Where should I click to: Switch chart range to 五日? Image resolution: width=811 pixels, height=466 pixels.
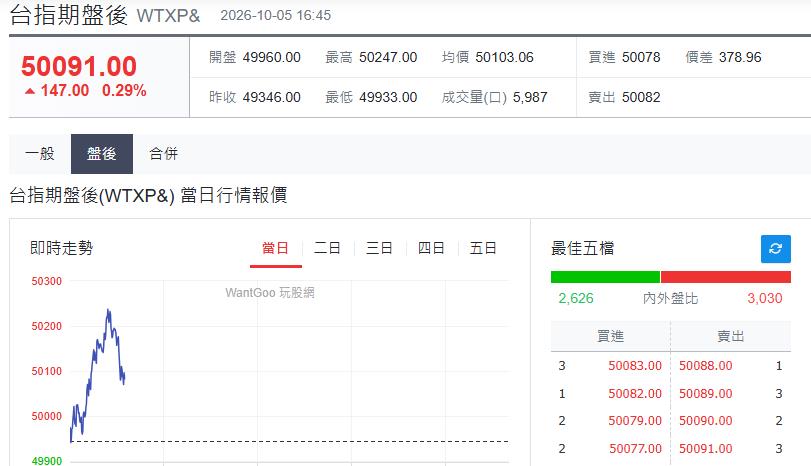coord(483,248)
